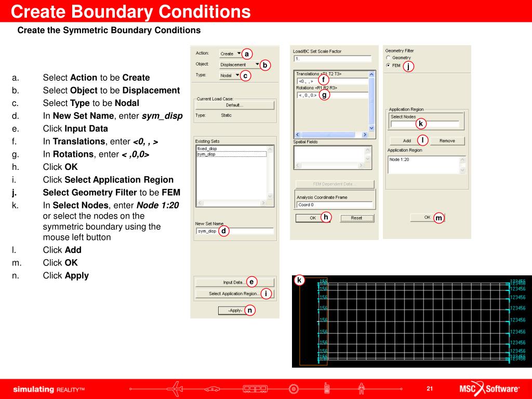Click OK in the Input Data panel
Viewport: 532px width, 399px height.
(x=312, y=218)
